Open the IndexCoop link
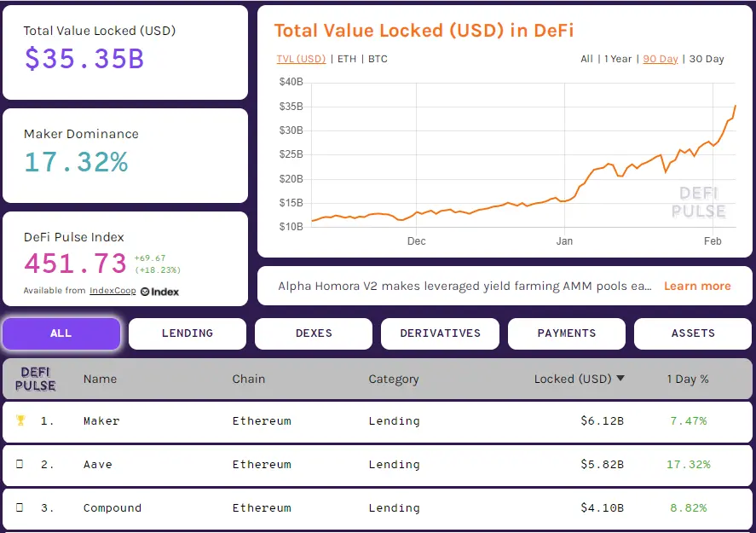 click(113, 291)
